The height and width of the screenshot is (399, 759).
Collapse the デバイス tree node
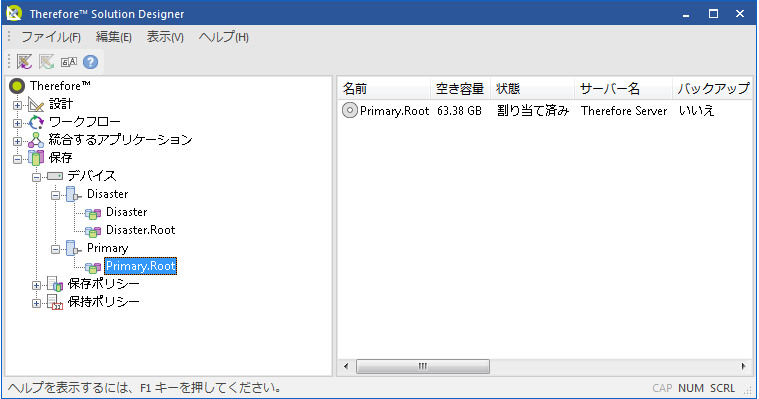click(x=36, y=177)
